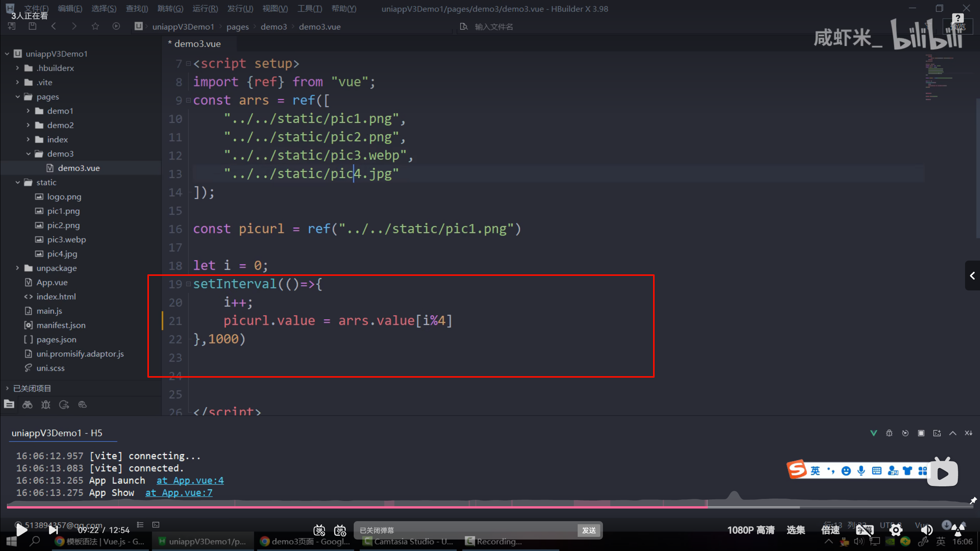
Task: Play the video with the play button
Action: click(21, 530)
